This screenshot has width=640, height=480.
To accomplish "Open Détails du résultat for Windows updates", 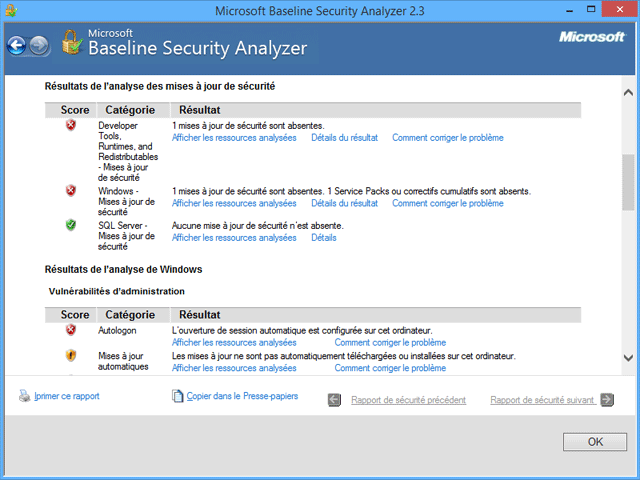I will click(344, 203).
